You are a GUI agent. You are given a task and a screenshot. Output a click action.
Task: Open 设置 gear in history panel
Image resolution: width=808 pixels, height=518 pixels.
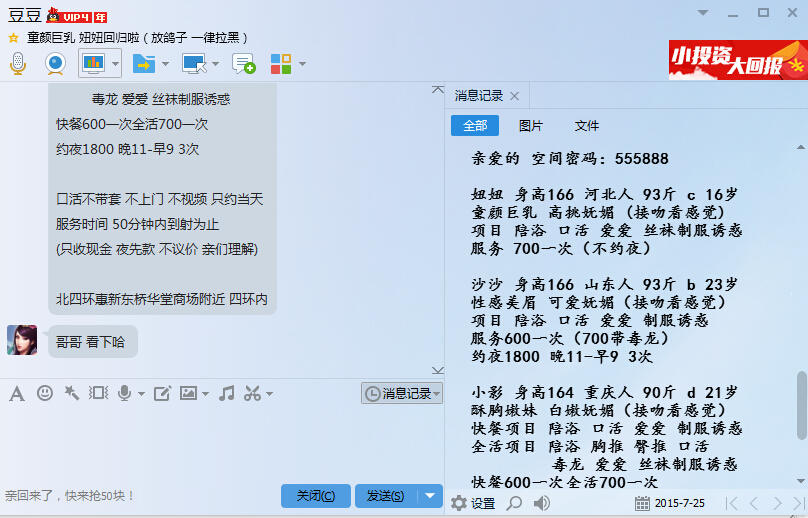click(473, 503)
